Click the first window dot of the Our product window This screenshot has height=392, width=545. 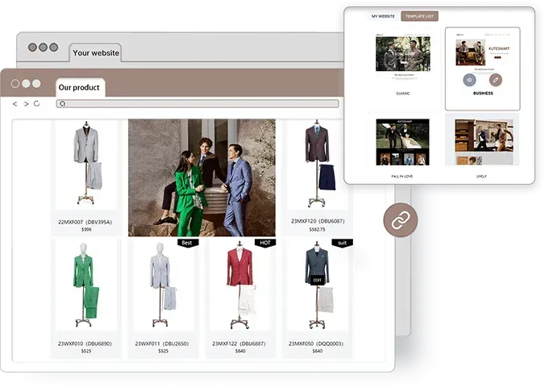[15, 83]
